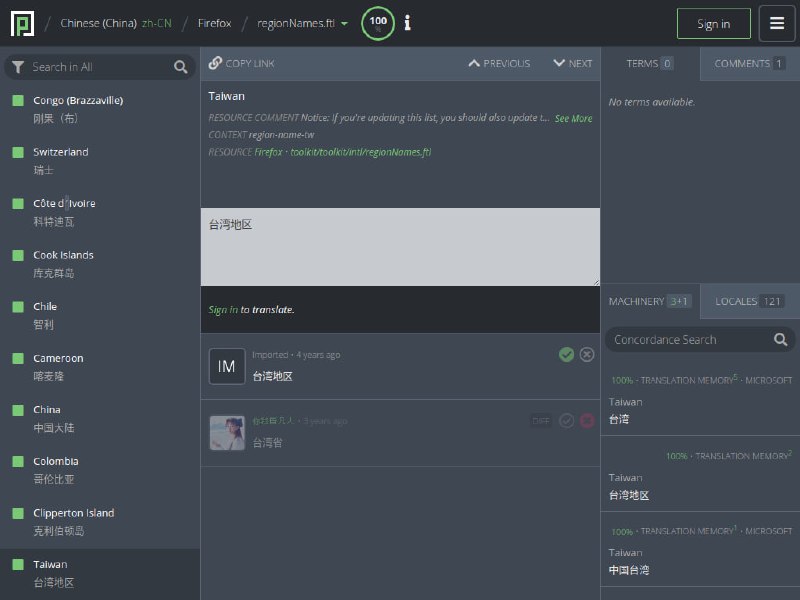Reject the imported translation with the X icon

click(x=587, y=354)
